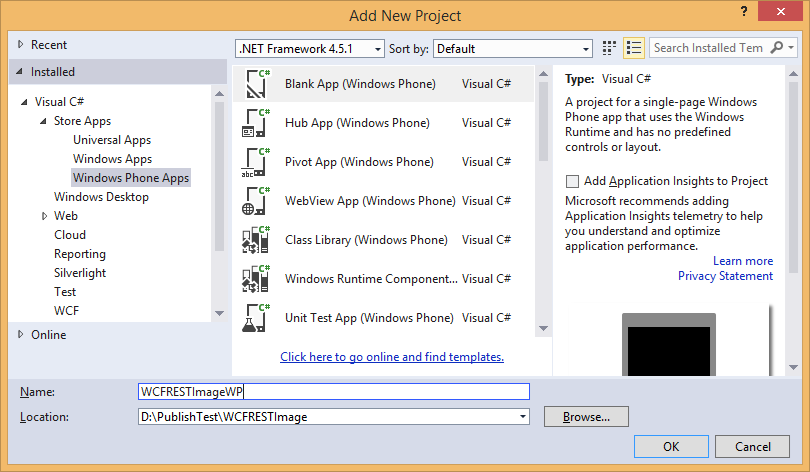Select Universal Apps category
This screenshot has height=472, width=810.
112,140
